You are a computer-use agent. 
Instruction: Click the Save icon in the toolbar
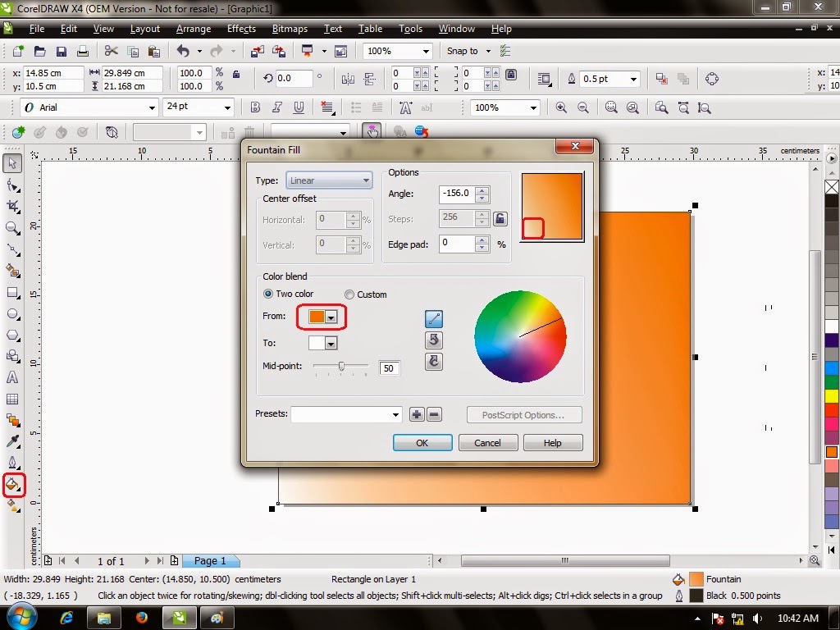[x=61, y=51]
